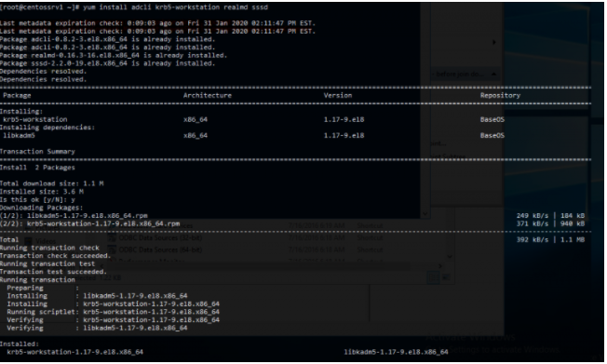This screenshot has width=607, height=364.
Task: Switch to the details view icon in Explorer
Action: 433,277
